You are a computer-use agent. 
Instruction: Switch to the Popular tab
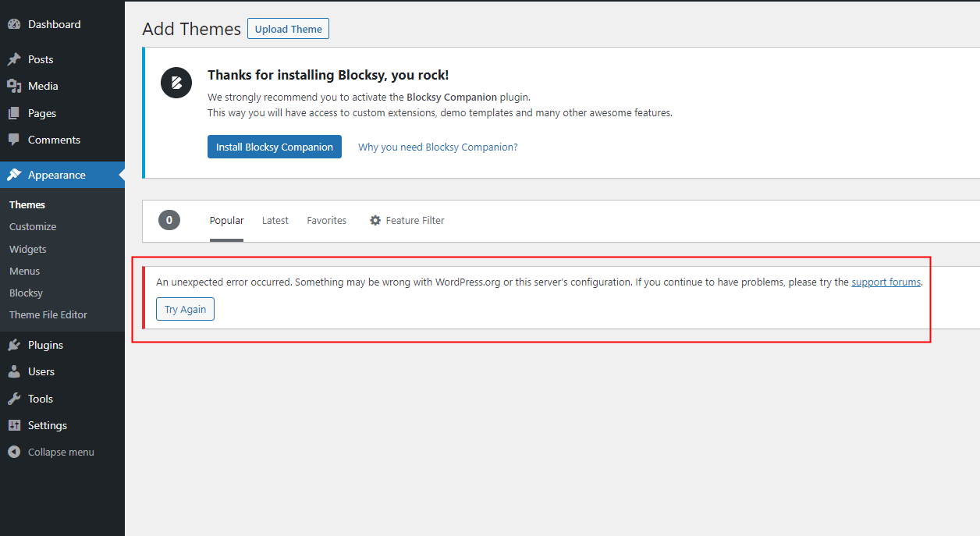226,221
